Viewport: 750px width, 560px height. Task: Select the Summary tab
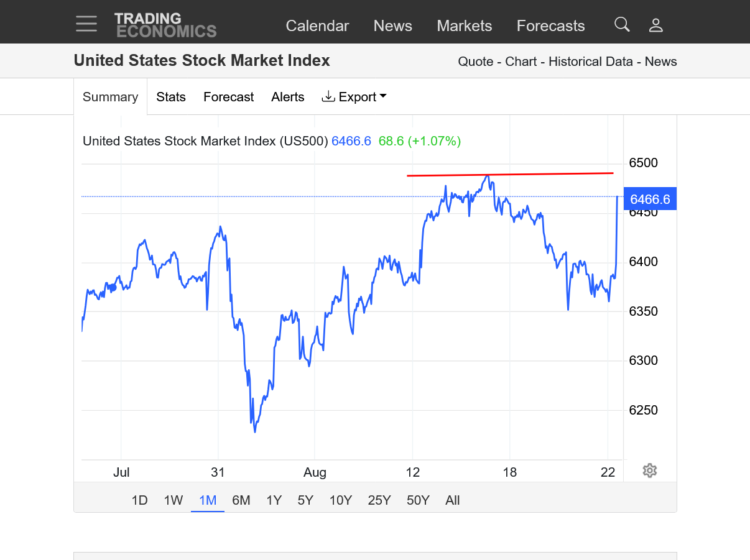(x=110, y=97)
